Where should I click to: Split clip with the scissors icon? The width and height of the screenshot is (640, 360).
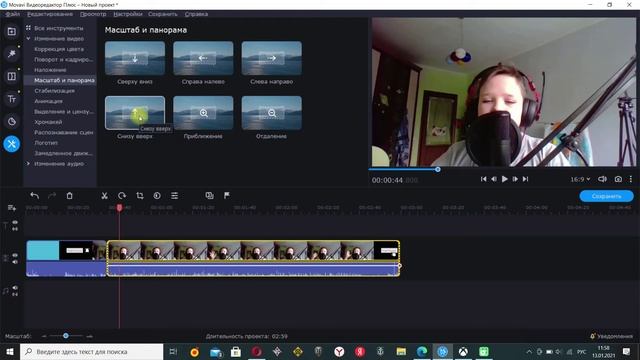click(104, 196)
